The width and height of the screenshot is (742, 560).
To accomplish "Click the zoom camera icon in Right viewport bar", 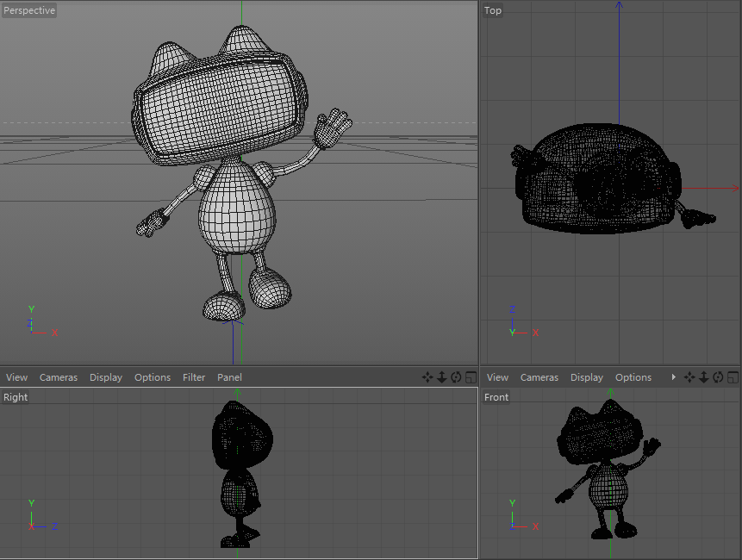I will click(441, 377).
